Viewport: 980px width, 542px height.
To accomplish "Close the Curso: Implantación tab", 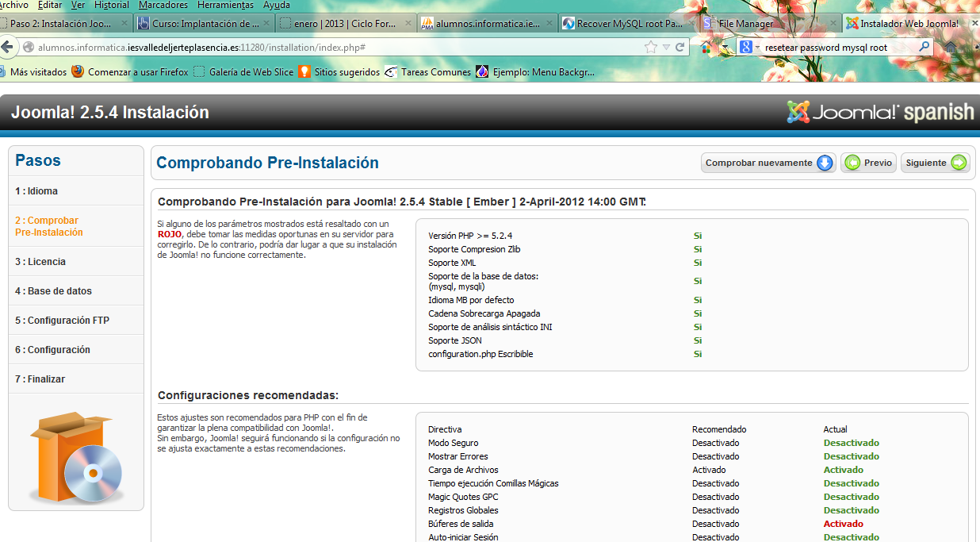I will [x=266, y=24].
